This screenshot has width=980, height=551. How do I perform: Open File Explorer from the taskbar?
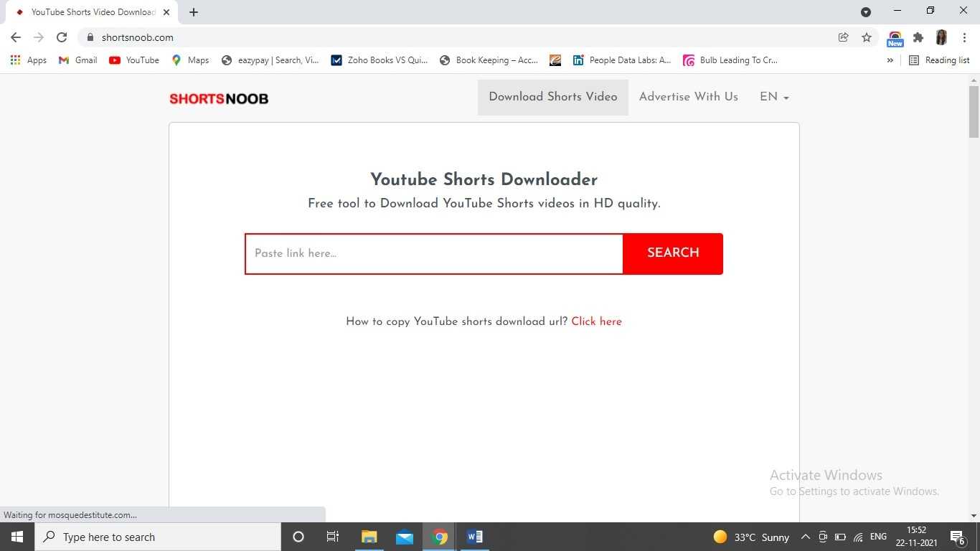pos(369,537)
